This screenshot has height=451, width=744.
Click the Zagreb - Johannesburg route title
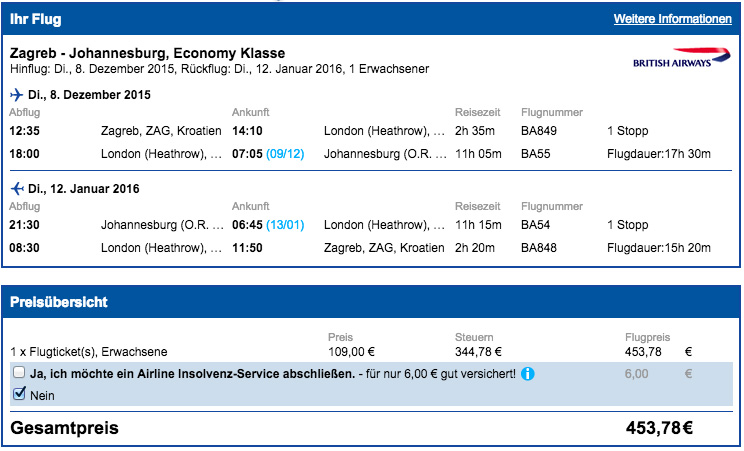[147, 53]
